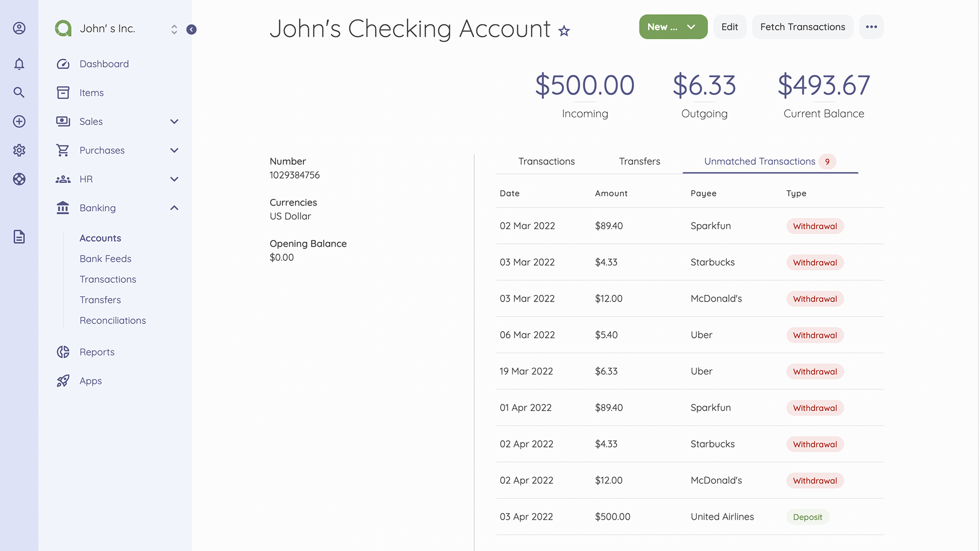The width and height of the screenshot is (980, 551).
Task: Click the Fetch Transactions button
Action: 802,27
